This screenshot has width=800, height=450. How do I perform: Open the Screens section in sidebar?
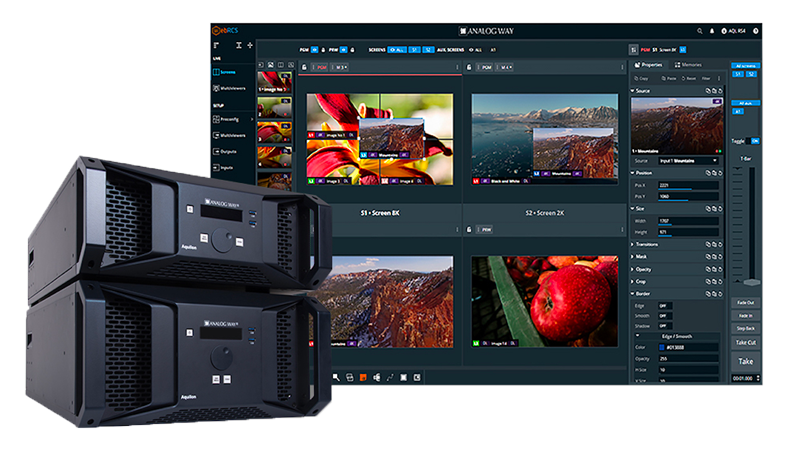pyautogui.click(x=230, y=74)
